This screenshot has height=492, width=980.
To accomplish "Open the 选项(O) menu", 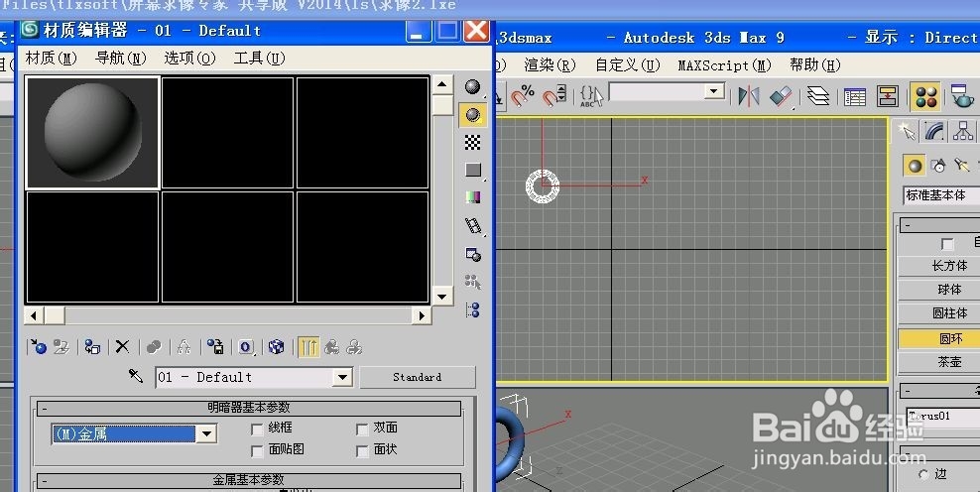I will 190,59.
